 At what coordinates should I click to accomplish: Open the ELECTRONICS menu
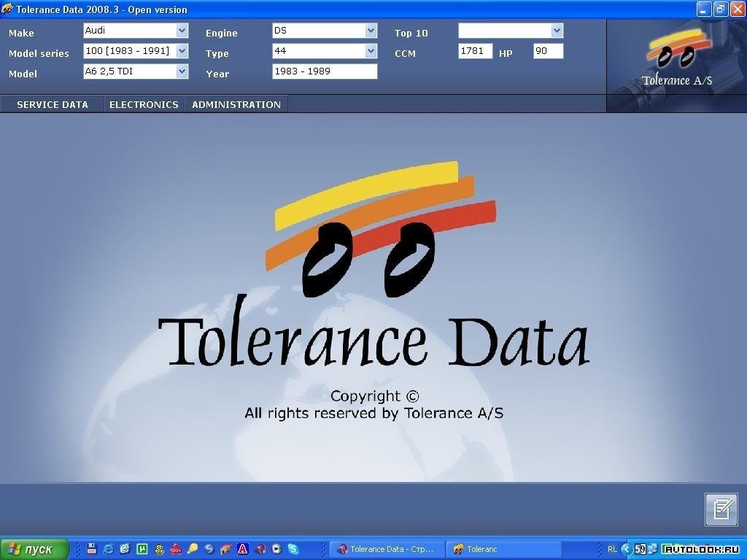144,104
